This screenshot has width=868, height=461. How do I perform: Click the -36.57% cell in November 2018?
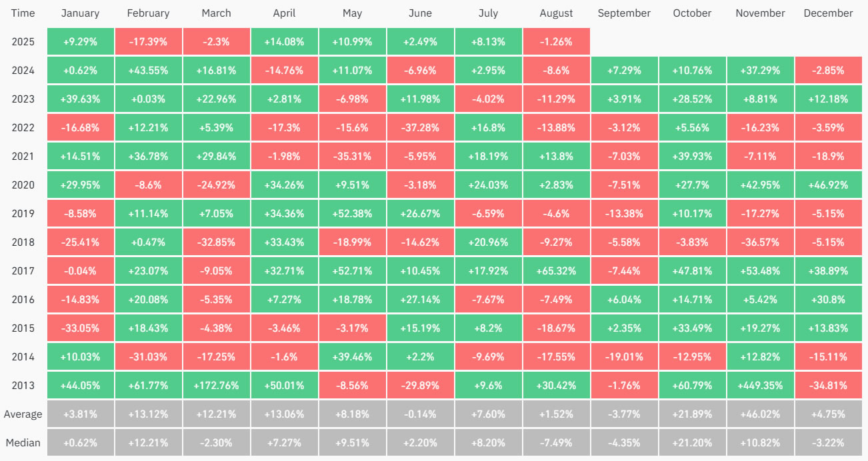(x=760, y=242)
